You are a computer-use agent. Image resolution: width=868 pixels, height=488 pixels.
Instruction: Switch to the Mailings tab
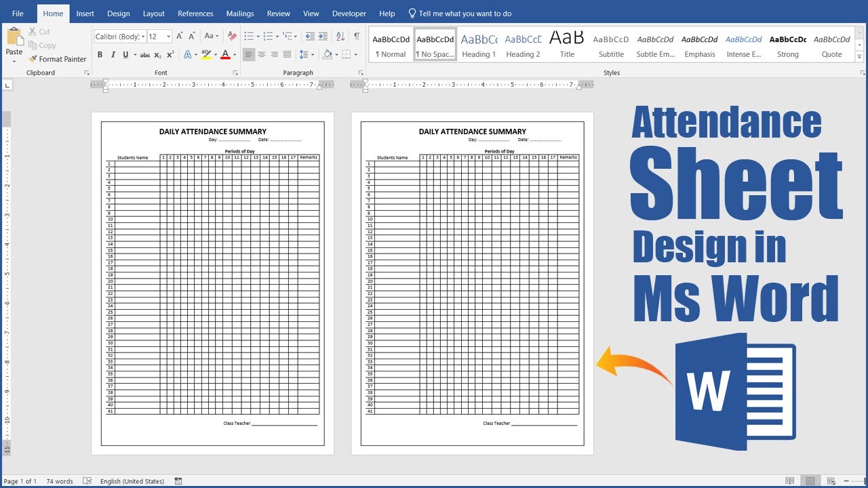(x=240, y=14)
